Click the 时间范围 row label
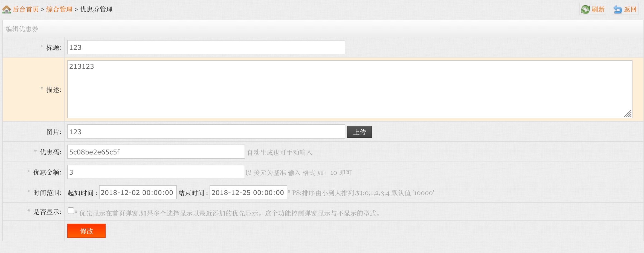This screenshot has height=253, width=644. (47, 193)
